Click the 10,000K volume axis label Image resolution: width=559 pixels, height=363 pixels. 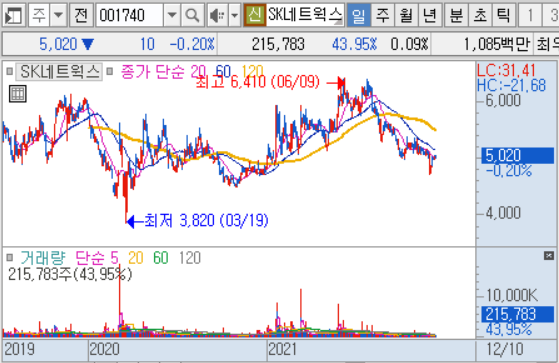tap(512, 295)
